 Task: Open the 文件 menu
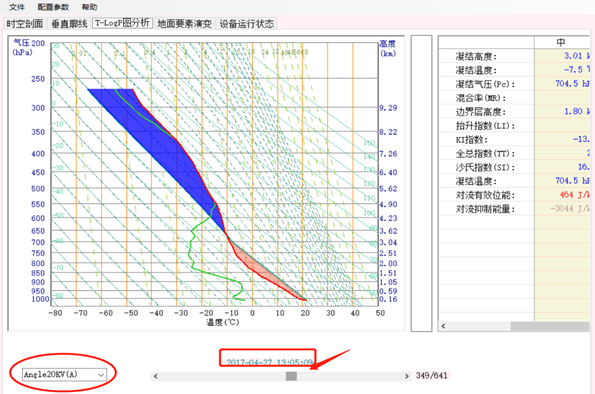(x=17, y=7)
